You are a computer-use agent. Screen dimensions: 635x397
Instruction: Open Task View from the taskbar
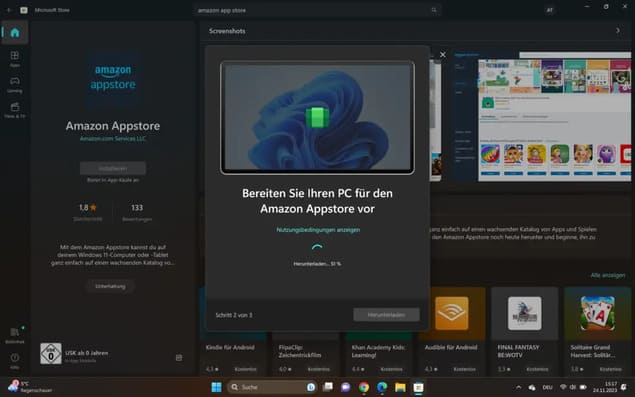click(x=328, y=387)
